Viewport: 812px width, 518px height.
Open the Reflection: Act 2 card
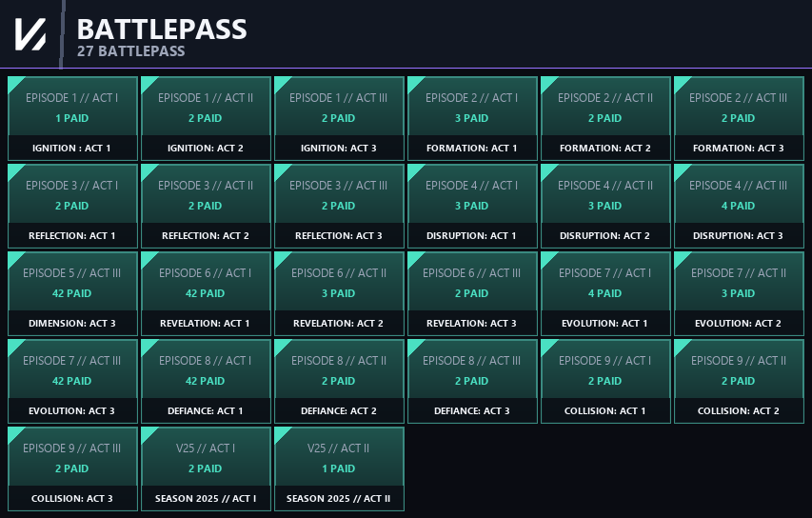point(206,207)
